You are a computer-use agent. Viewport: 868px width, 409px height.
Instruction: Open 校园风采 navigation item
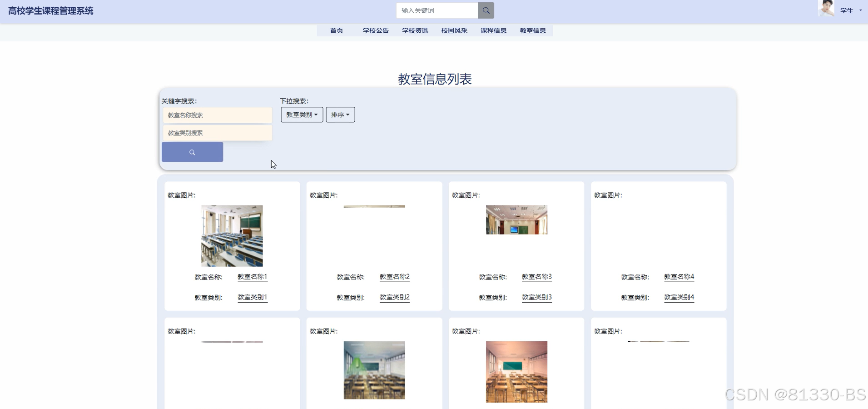pyautogui.click(x=454, y=30)
